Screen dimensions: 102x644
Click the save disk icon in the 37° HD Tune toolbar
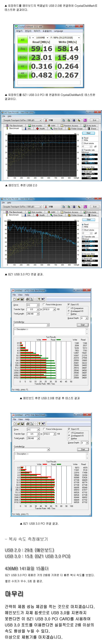(74, 207)
